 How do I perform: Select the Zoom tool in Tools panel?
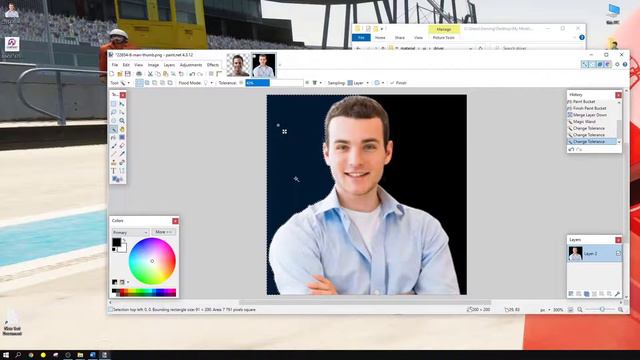coord(122,121)
